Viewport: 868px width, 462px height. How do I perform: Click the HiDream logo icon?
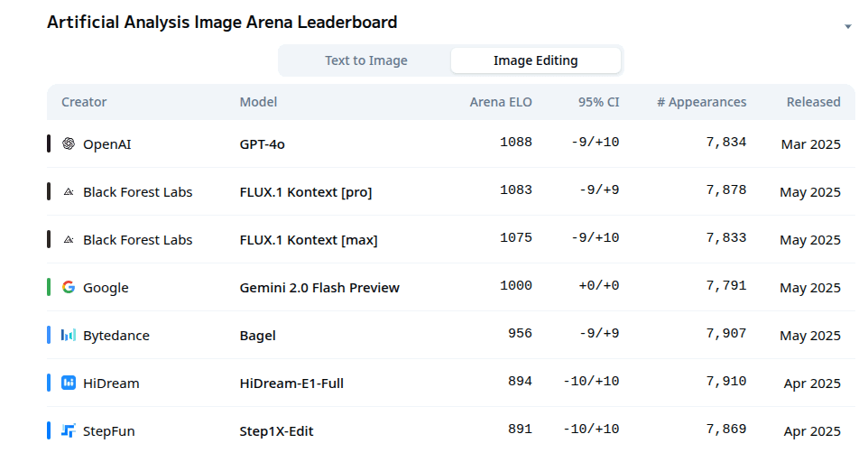tap(69, 383)
